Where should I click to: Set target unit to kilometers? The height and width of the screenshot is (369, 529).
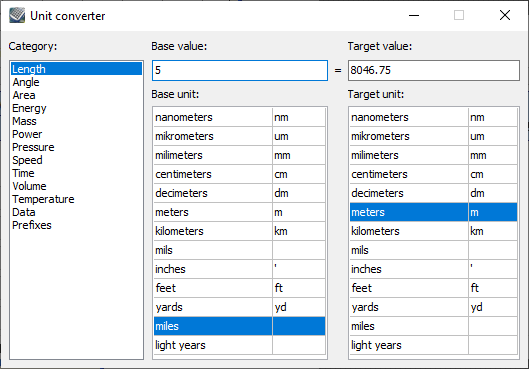pyautogui.click(x=434, y=231)
